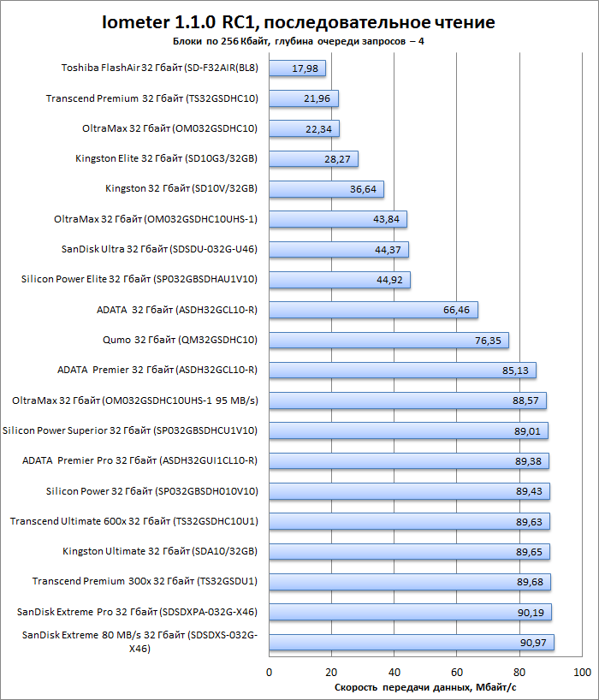Select the ADATA ASDH32GCL10-R 66,46 row label
The height and width of the screenshot is (700, 599).
coord(177,310)
